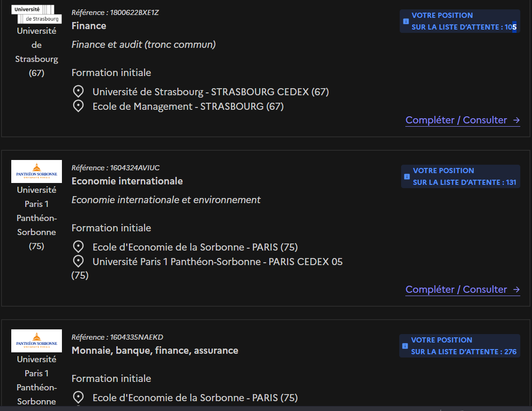Click the Finance program title
The width and height of the screenshot is (532, 411).
pyautogui.click(x=89, y=26)
